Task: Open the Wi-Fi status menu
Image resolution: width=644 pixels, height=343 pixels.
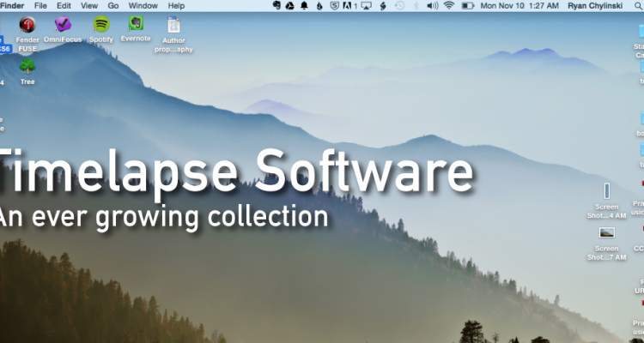Action: [x=449, y=6]
